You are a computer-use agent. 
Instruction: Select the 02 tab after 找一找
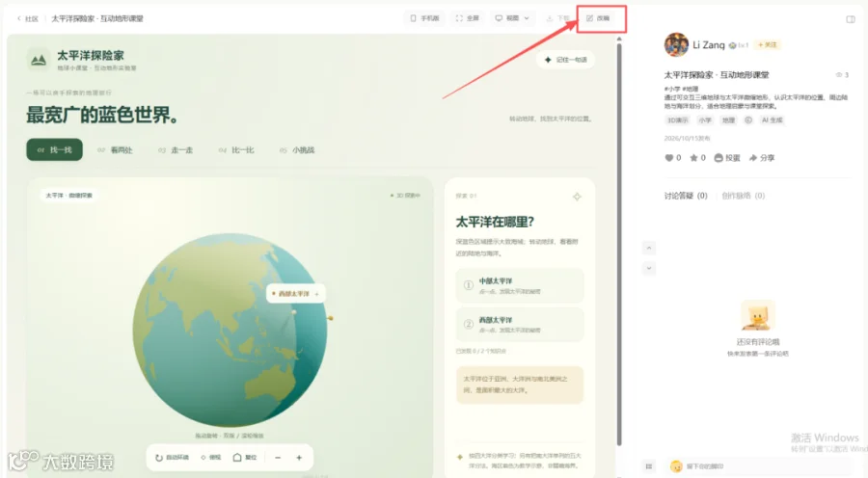(115, 150)
